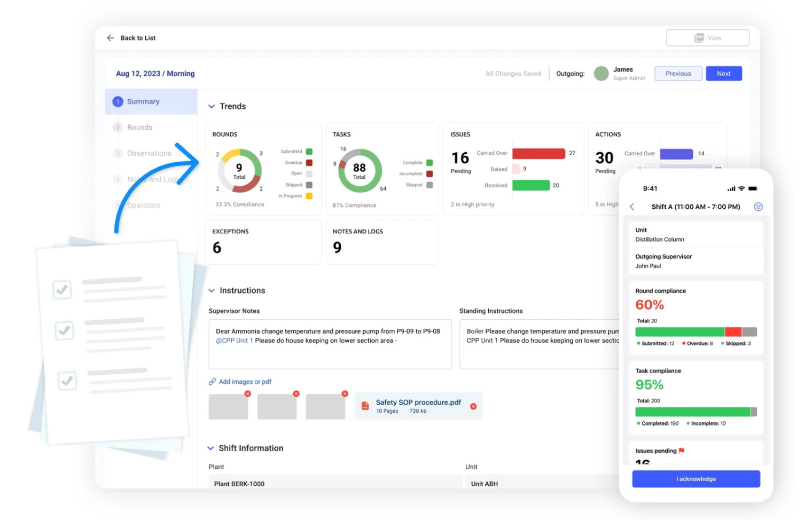Click the Next button in the header
The height and width of the screenshot is (520, 812).
(x=724, y=73)
